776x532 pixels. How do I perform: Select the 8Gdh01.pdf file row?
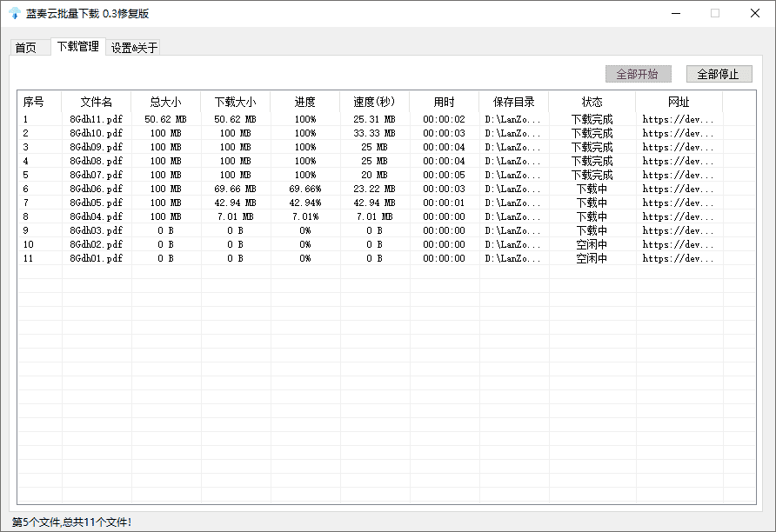pos(96,258)
